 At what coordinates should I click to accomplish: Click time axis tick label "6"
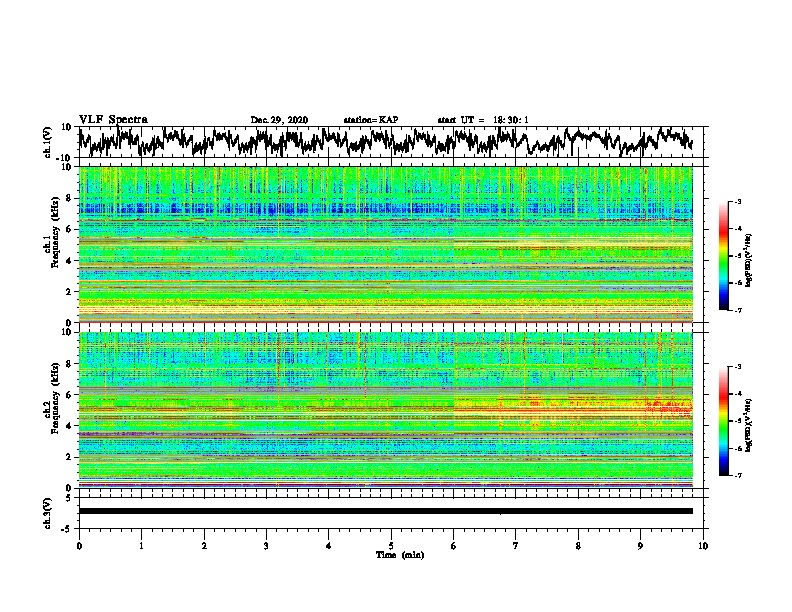click(x=453, y=546)
